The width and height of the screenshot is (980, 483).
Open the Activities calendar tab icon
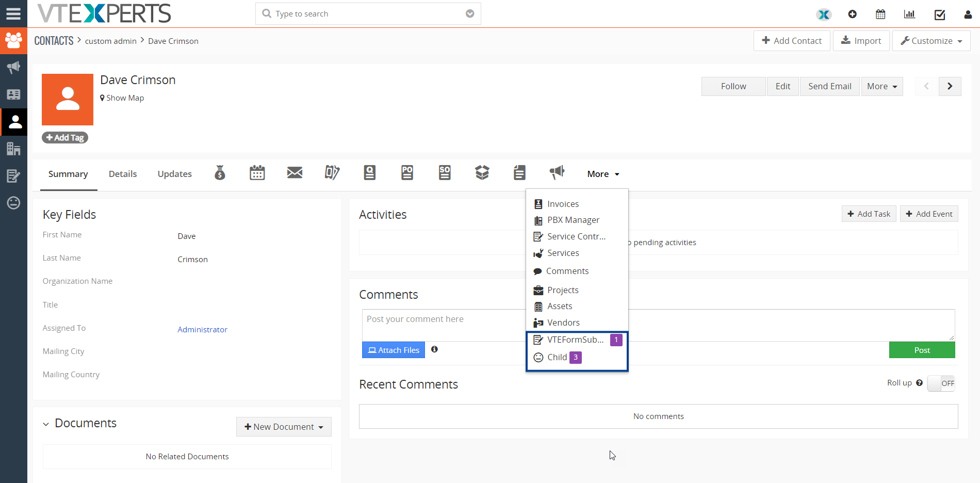257,173
